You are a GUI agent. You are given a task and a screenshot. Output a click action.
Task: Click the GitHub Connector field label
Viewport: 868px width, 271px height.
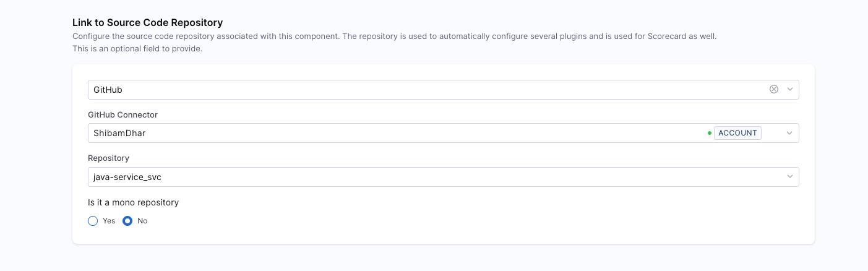tap(122, 114)
